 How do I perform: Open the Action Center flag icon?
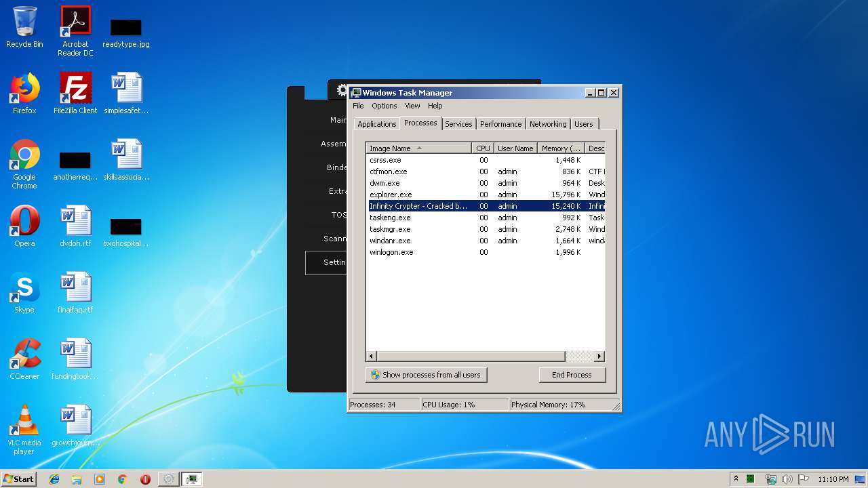[804, 479]
